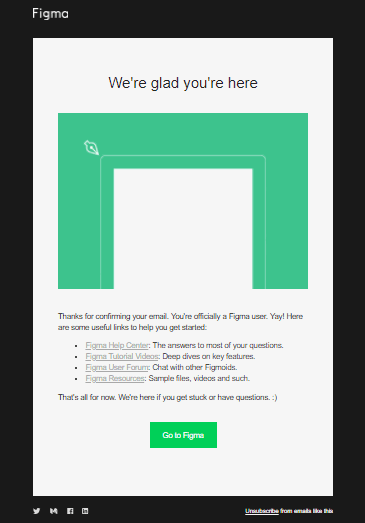This screenshot has height=523, width=365.
Task: Click the Unsubscribe link in footer
Action: pos(262,511)
